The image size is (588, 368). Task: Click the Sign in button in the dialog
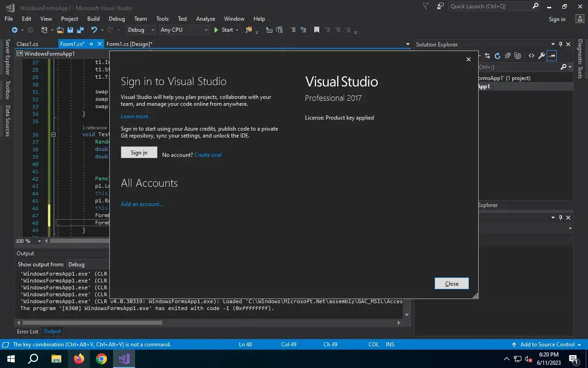(x=139, y=153)
